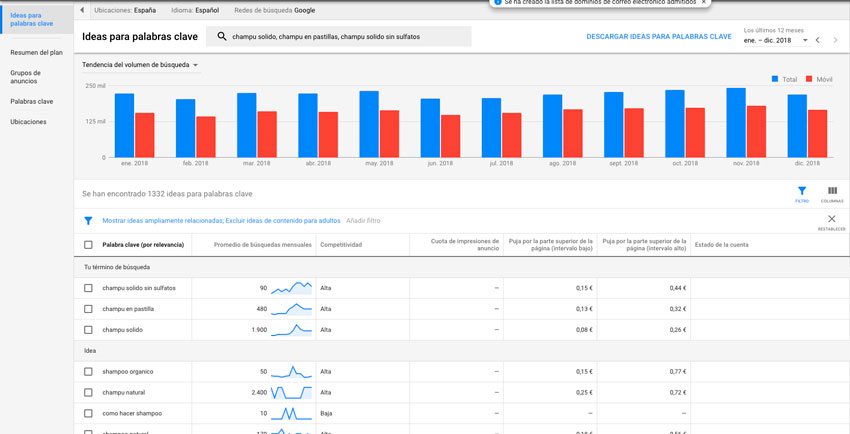The height and width of the screenshot is (434, 850).
Task: Open the Filtro funnel icon
Action: point(802,191)
